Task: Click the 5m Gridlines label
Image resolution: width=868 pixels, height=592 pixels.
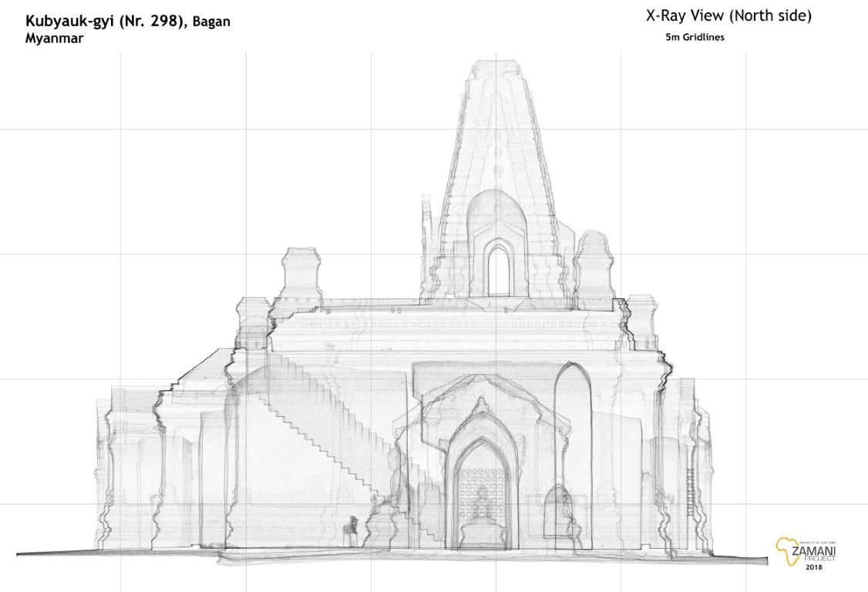Action: pos(695,37)
